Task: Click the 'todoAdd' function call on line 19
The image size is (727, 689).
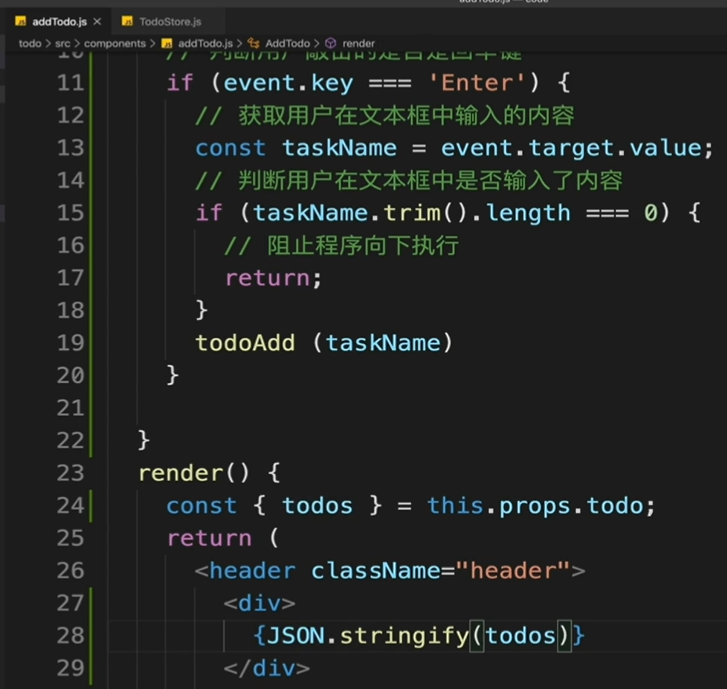Action: pos(245,343)
